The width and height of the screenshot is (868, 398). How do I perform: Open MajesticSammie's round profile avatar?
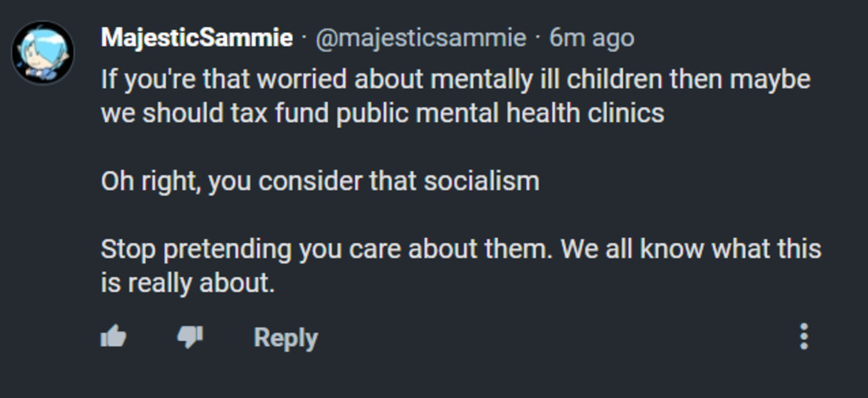pos(42,53)
